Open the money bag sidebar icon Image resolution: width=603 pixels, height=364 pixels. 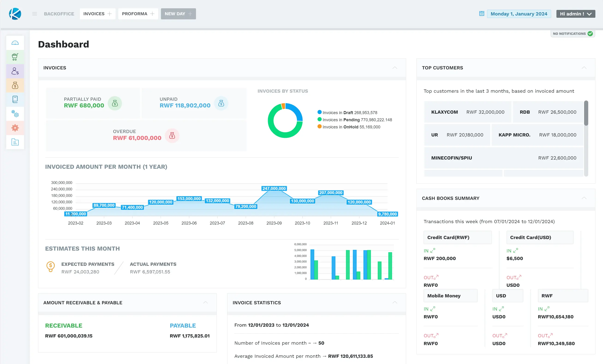(15, 85)
